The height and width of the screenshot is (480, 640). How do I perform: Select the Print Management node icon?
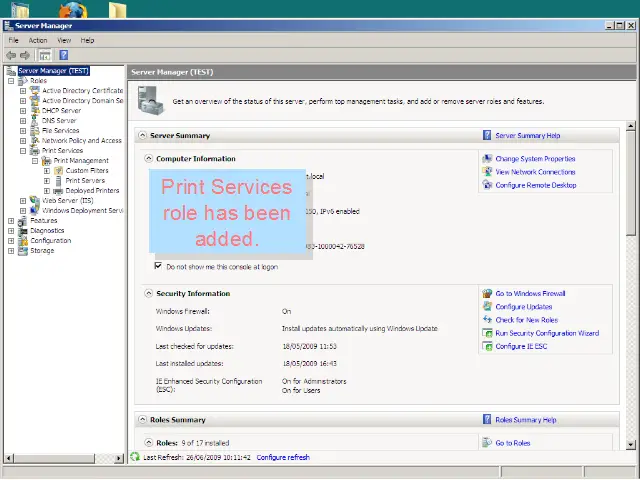click(x=47, y=160)
